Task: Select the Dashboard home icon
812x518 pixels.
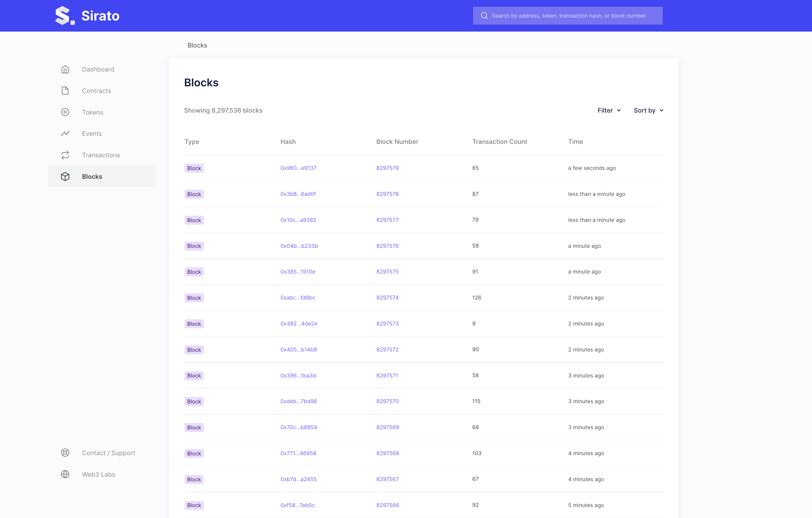Action: pyautogui.click(x=65, y=69)
